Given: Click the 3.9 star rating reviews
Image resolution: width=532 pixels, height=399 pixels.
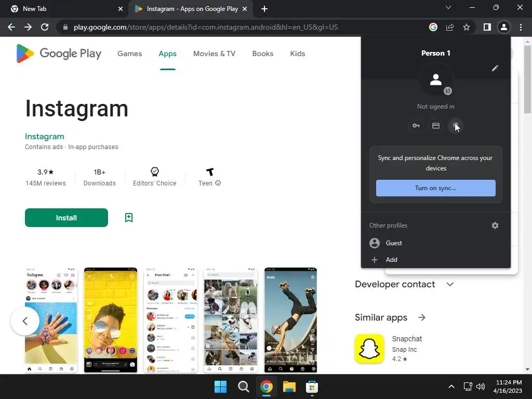Looking at the screenshot, I should click(46, 177).
